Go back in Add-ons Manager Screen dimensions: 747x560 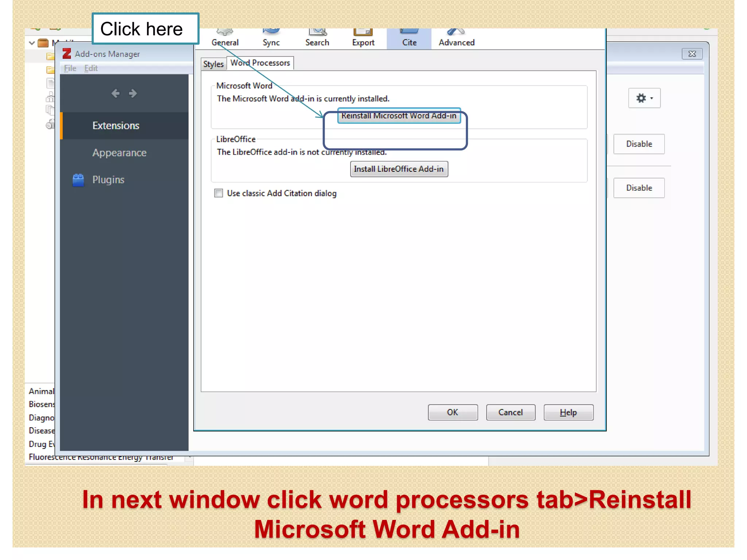tap(116, 93)
